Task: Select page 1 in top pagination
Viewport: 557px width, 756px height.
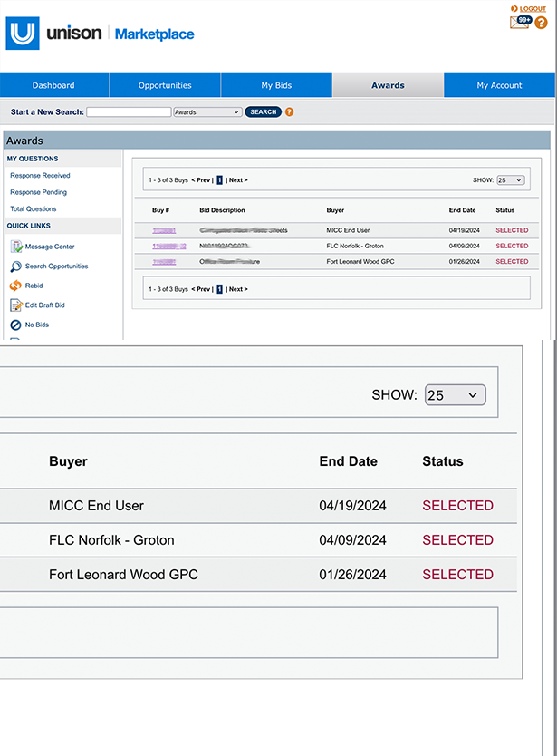Action: coord(219,179)
